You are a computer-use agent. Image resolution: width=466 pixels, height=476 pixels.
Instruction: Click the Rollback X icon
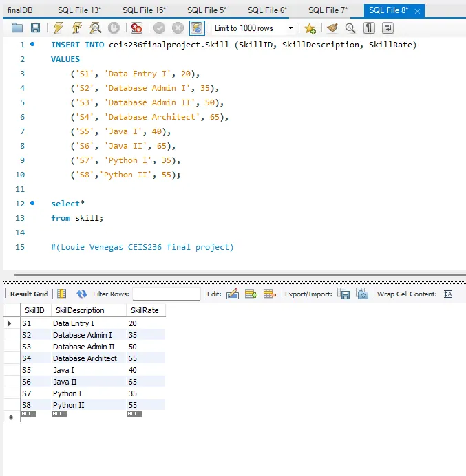coord(178,28)
